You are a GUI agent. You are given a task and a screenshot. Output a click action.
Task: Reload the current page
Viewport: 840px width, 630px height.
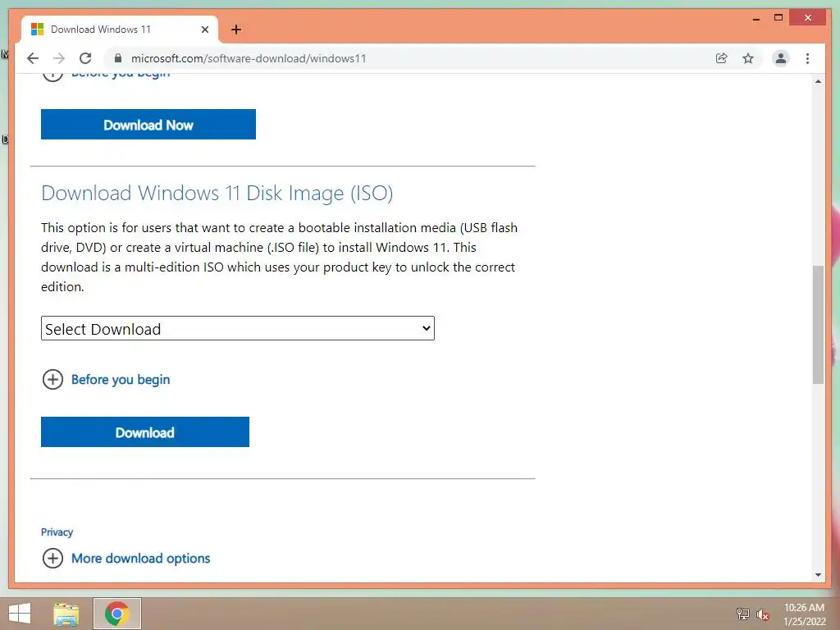pyautogui.click(x=85, y=58)
